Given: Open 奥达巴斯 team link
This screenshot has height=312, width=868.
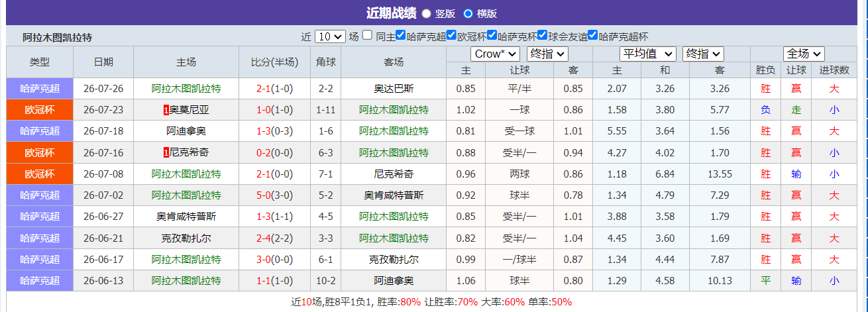Looking at the screenshot, I should pyautogui.click(x=394, y=88).
